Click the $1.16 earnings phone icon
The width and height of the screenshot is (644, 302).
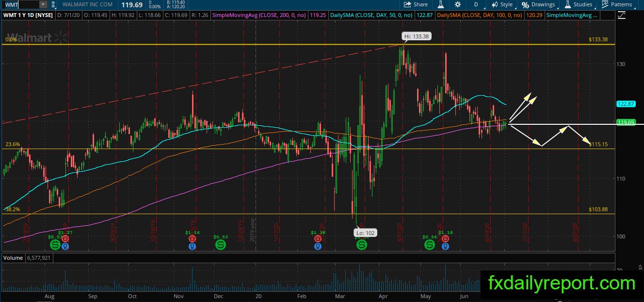tap(193, 239)
